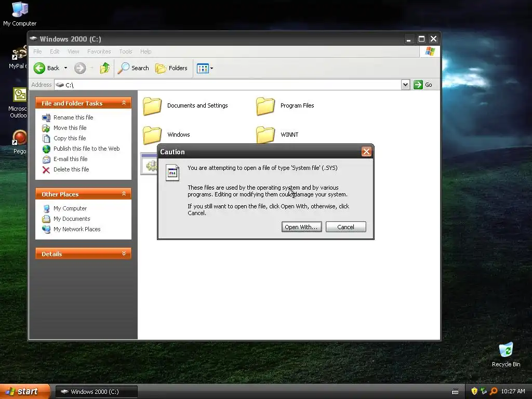532x399 pixels.
Task: Select the Windows folder
Action: pos(166,135)
